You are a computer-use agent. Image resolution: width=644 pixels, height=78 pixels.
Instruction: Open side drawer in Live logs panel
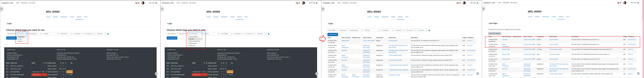coord(484,9)
